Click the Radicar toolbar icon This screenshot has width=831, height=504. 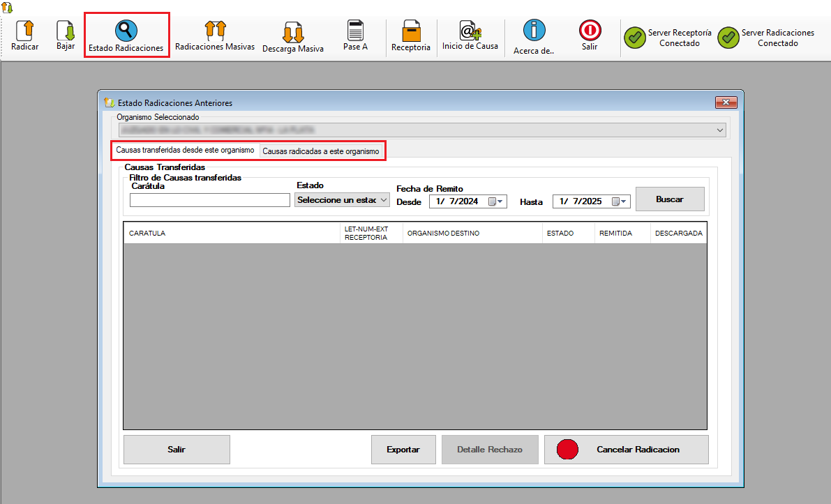coord(24,31)
